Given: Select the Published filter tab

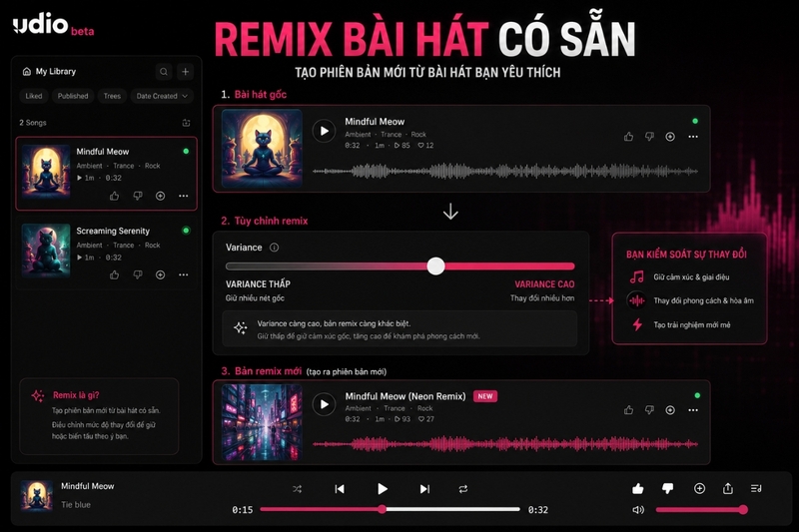Looking at the screenshot, I should click(x=73, y=96).
